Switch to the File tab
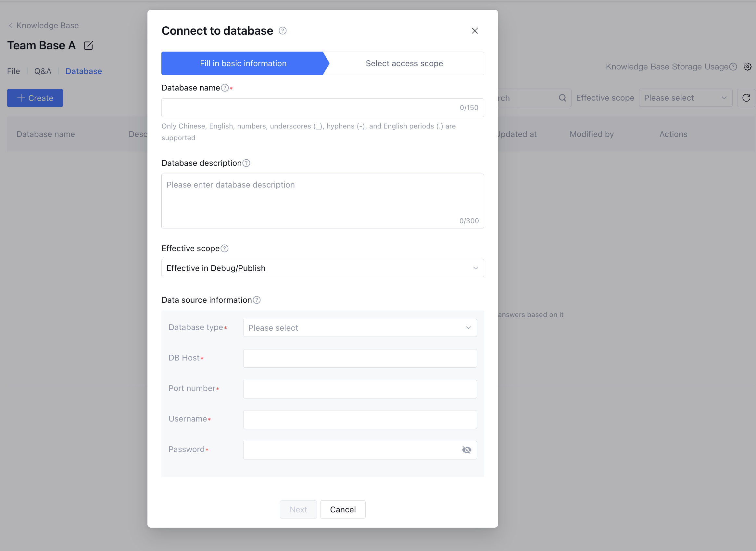Image resolution: width=756 pixels, height=551 pixels. click(x=13, y=71)
